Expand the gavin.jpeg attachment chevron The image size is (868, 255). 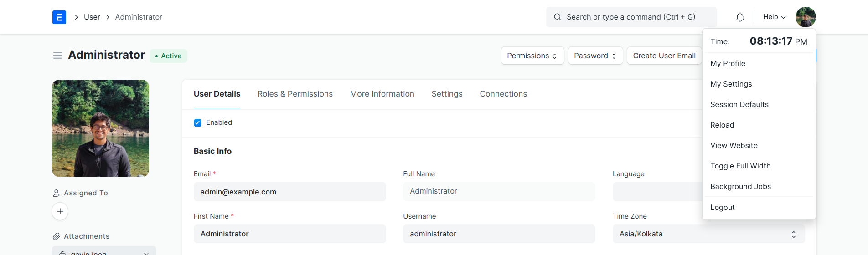tap(146, 253)
